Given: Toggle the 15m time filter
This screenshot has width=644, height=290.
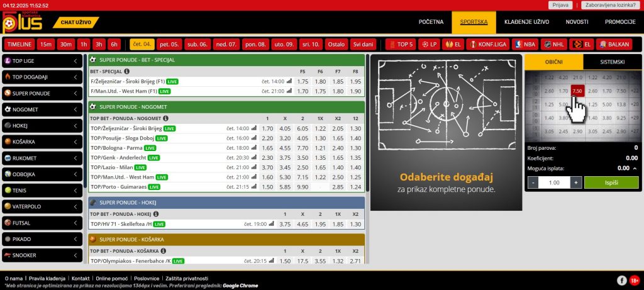Looking at the screenshot, I should click(x=45, y=45).
